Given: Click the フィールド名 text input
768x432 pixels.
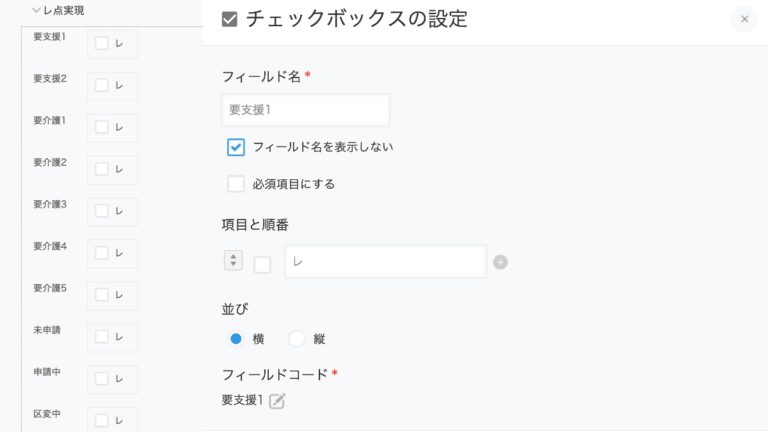Looking at the screenshot, I should (x=305, y=110).
